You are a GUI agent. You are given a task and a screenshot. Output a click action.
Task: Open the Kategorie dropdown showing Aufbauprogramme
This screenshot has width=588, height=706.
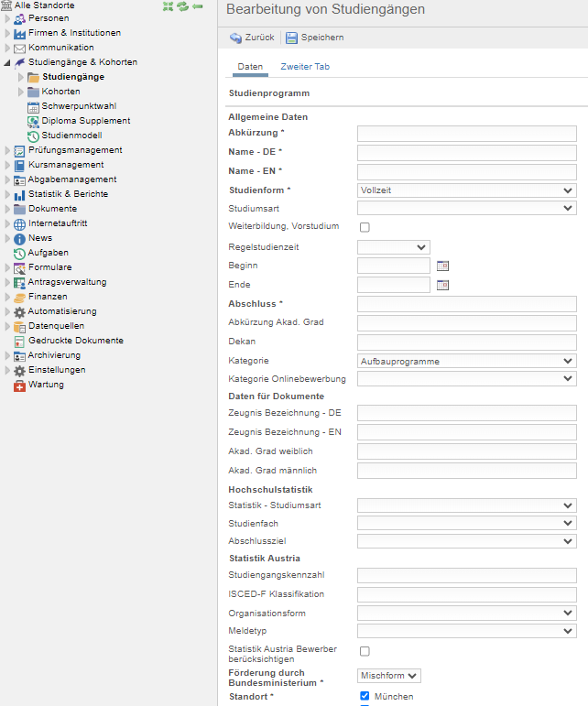467,361
